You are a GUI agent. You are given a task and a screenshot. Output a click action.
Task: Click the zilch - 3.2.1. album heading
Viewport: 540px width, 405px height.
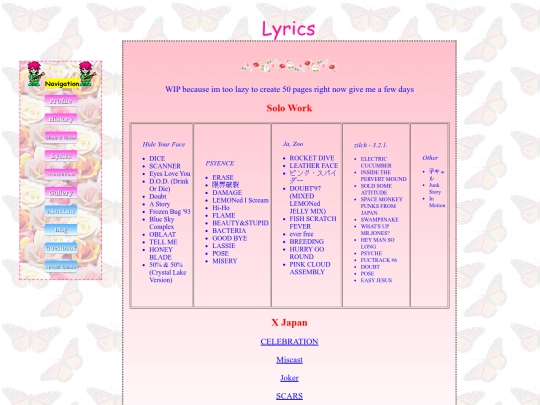371,145
